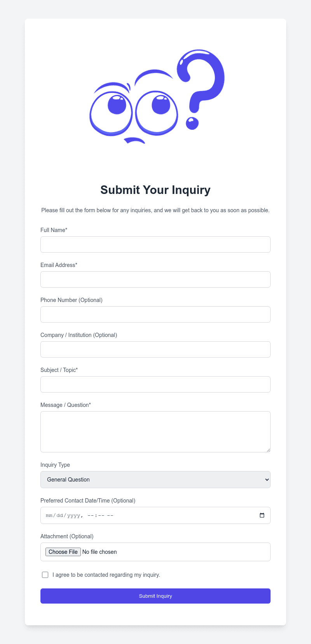Click the question mark illustration
The image size is (311, 644).
pyautogui.click(x=155, y=96)
